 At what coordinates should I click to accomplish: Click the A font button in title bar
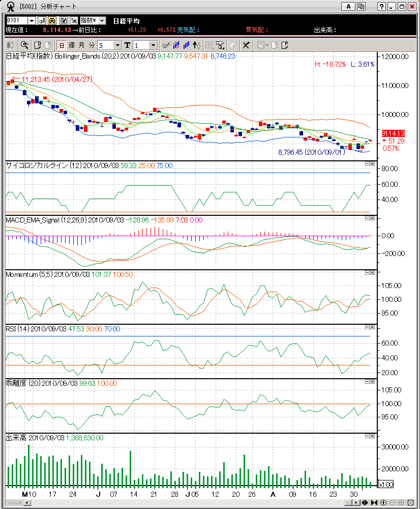[x=348, y=7]
